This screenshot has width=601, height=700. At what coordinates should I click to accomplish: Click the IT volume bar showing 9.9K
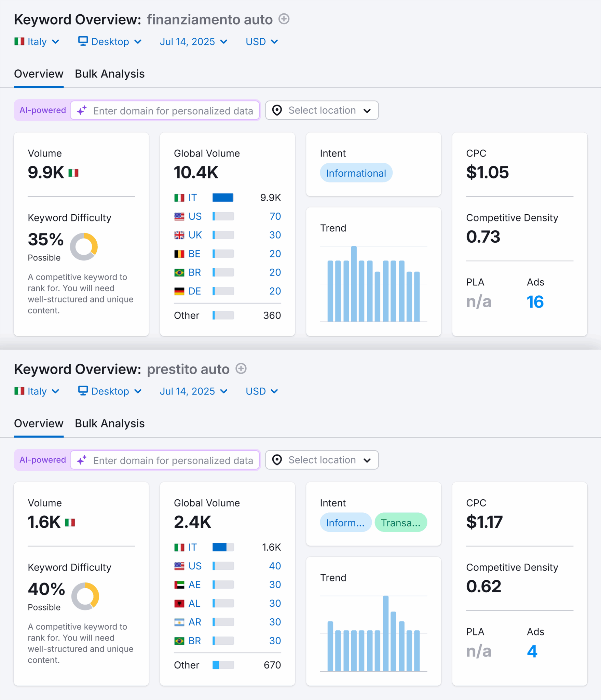pos(223,198)
